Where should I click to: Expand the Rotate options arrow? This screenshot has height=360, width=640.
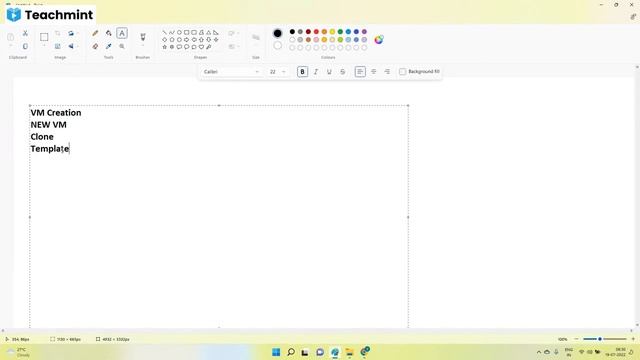click(x=78, y=33)
